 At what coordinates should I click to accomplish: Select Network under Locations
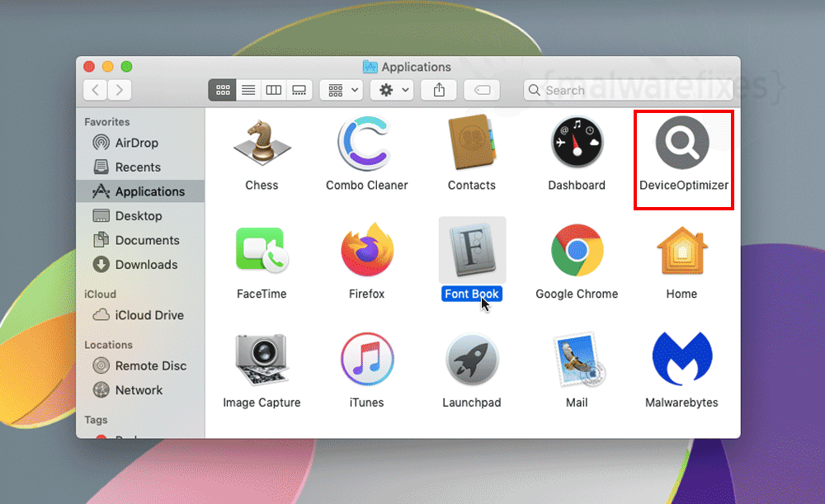[140, 390]
